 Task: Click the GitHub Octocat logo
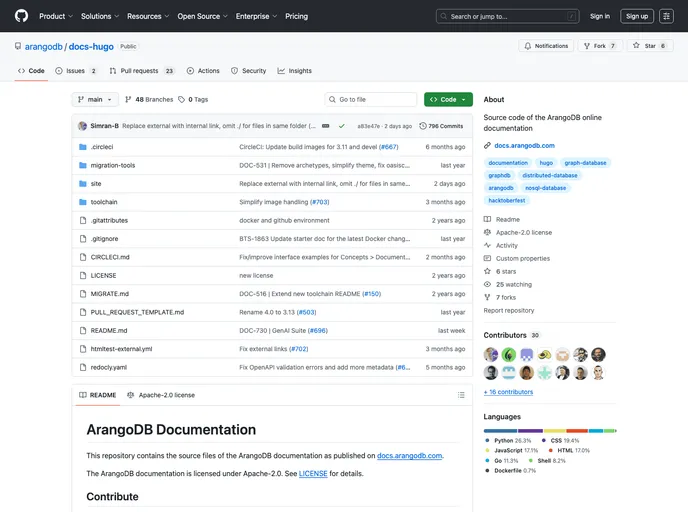(x=21, y=16)
